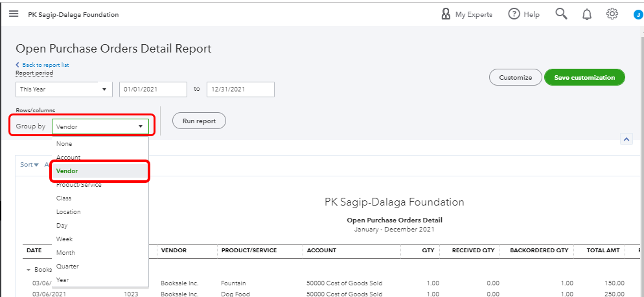Open the Group by Vendor dropdown

pyautogui.click(x=100, y=126)
